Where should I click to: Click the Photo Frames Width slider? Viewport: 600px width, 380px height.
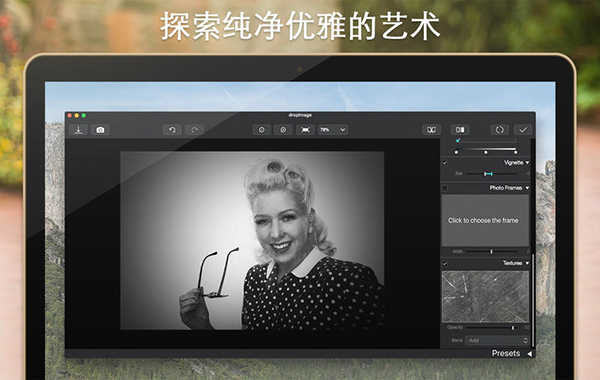point(491,251)
